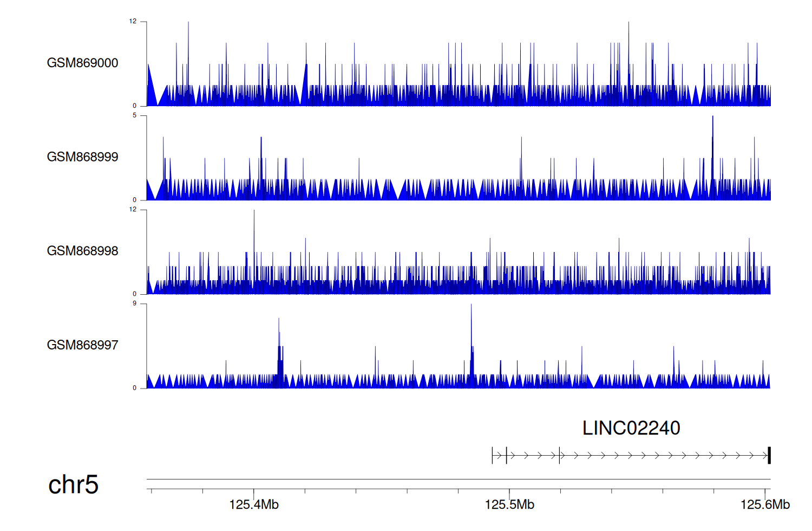Click the 125.6Mb axis tick label
Image resolution: width=812 pixels, height=531 pixels.
click(764, 505)
